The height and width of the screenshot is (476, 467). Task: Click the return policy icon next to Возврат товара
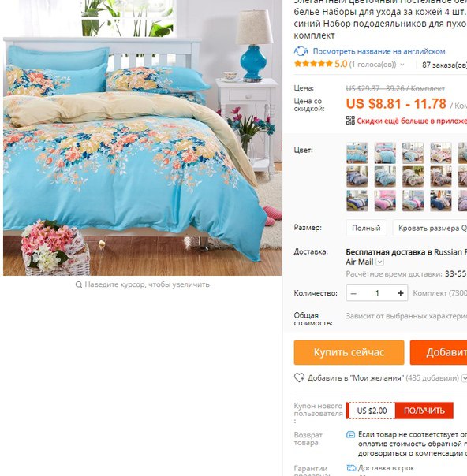350,434
